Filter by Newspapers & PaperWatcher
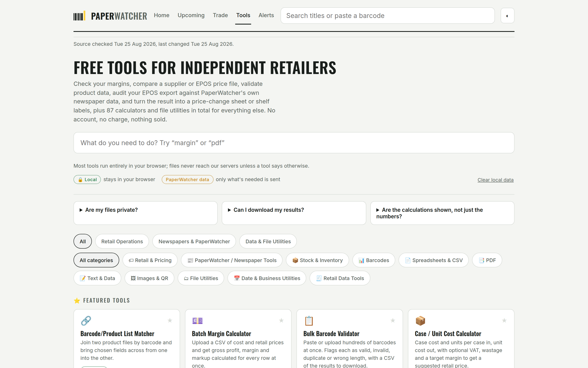This screenshot has width=588, height=368. [194, 241]
